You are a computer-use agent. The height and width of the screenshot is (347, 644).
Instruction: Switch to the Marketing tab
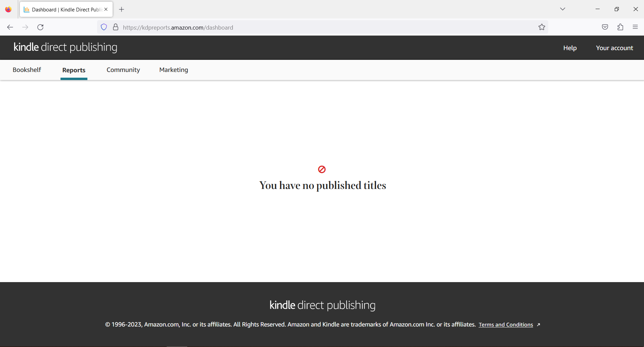(x=173, y=70)
